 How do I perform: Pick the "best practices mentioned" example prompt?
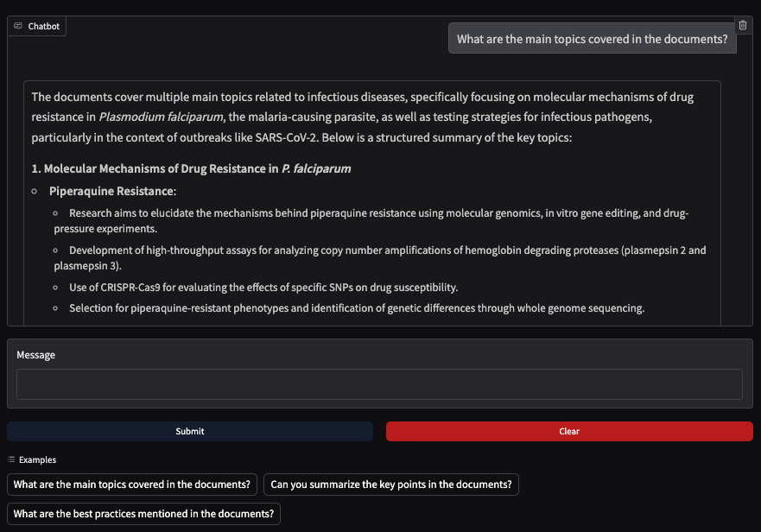(143, 514)
